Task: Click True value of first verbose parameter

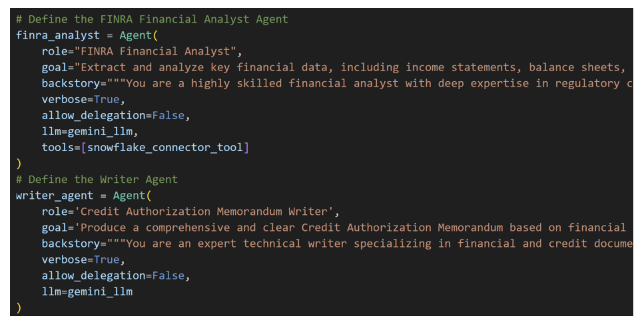Action: (107, 100)
